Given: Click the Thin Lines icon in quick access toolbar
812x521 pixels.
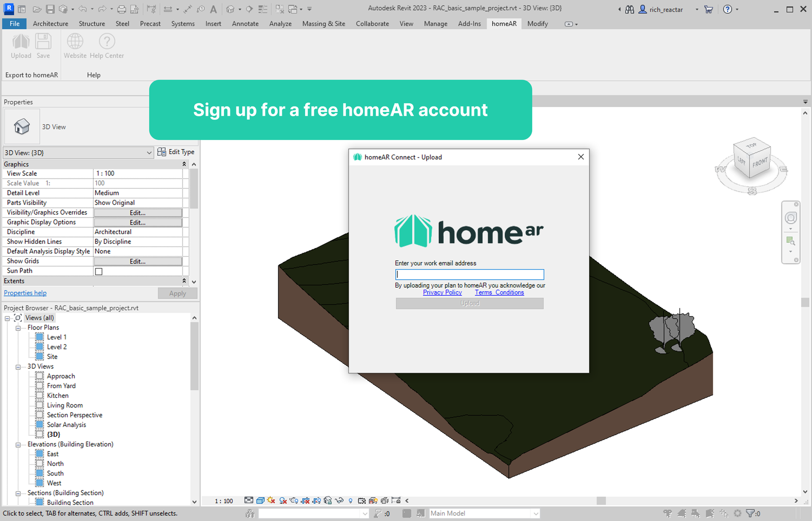Looking at the screenshot, I should 263,9.
